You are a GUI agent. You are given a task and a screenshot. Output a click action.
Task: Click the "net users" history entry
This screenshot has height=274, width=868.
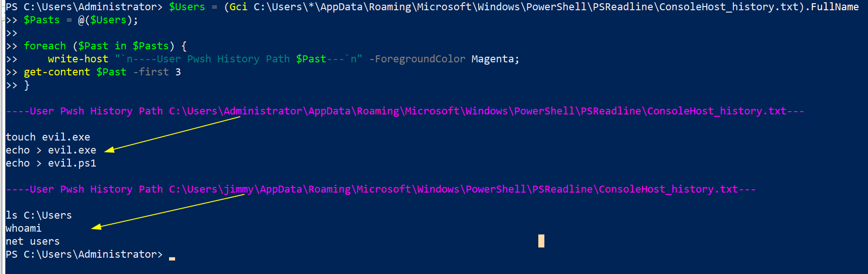[x=33, y=241]
